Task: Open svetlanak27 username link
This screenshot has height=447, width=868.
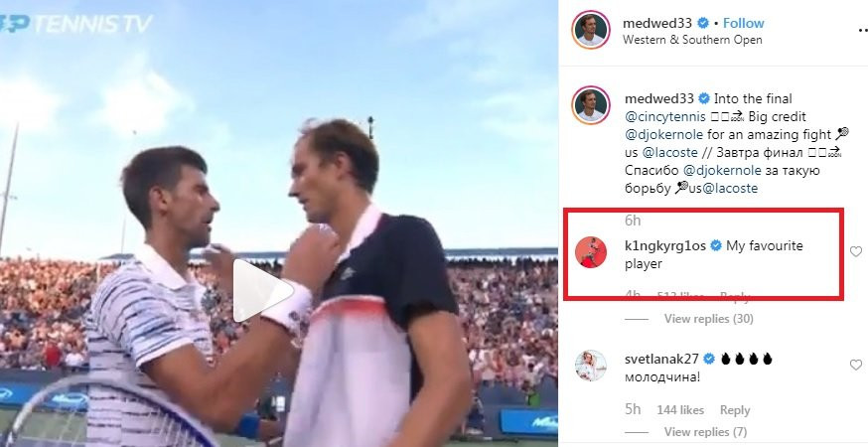Action: [661, 359]
